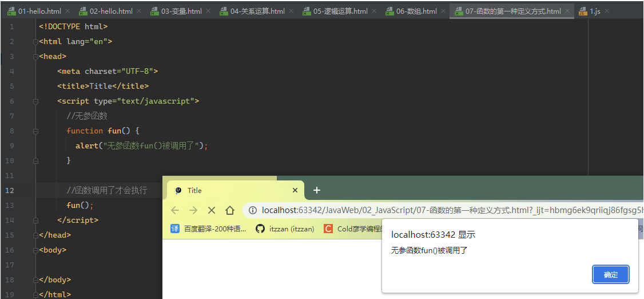644x299 pixels.
Task: Click the alert message 无参函数fun()被调用了
Action: (430, 250)
